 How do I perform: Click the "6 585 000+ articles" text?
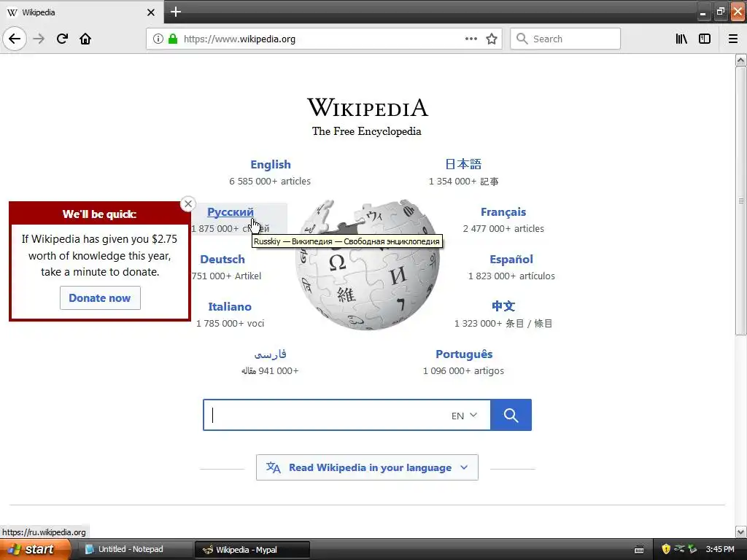270,182
